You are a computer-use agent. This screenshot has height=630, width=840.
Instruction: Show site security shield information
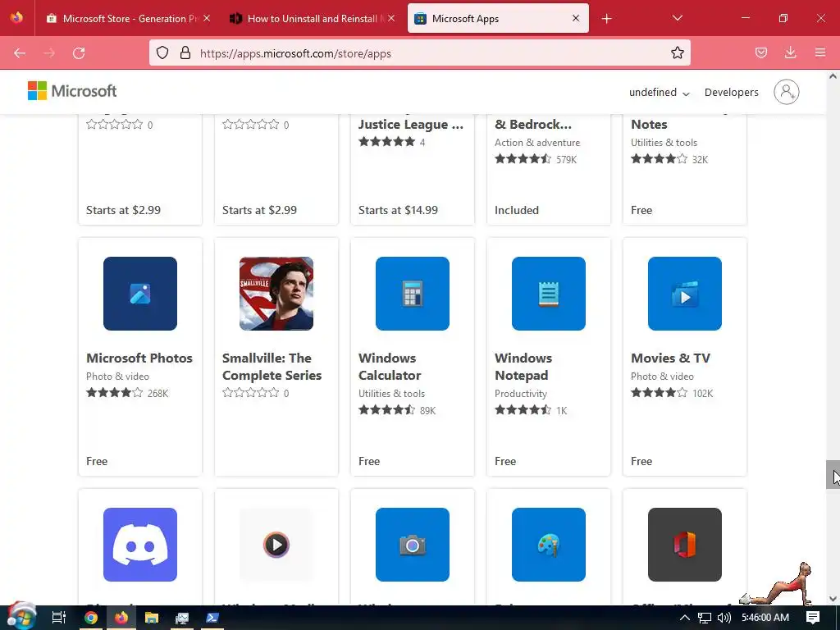162,53
